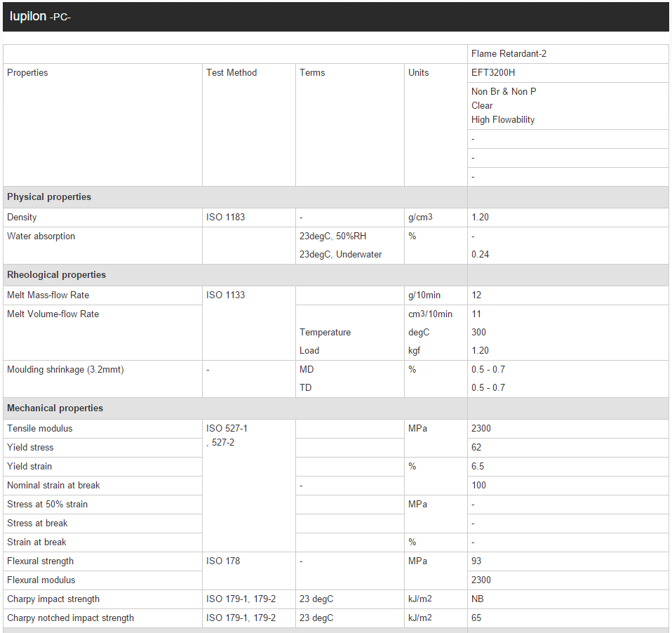Viewport: 672px width, 633px height.
Task: Click the Test Method column header
Action: [231, 72]
